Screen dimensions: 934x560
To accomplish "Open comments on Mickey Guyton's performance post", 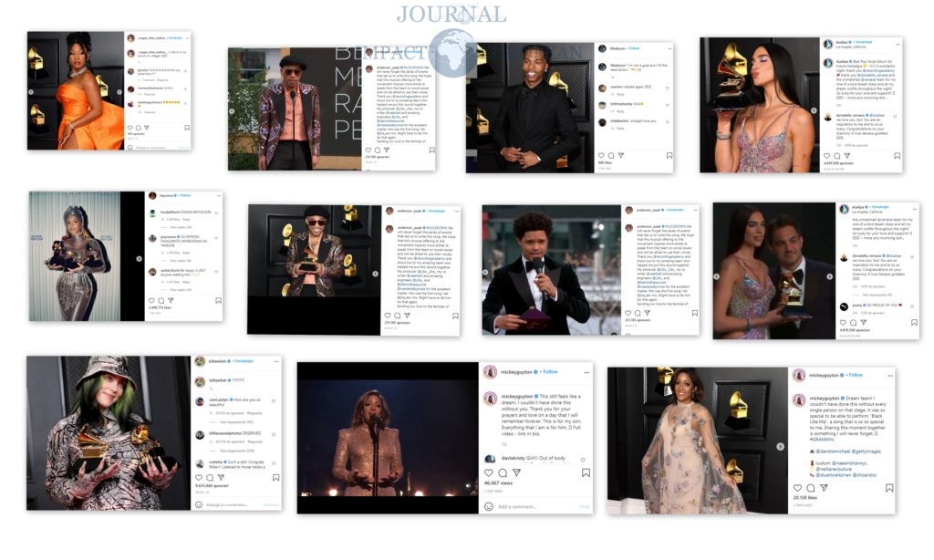I will pyautogui.click(x=502, y=472).
